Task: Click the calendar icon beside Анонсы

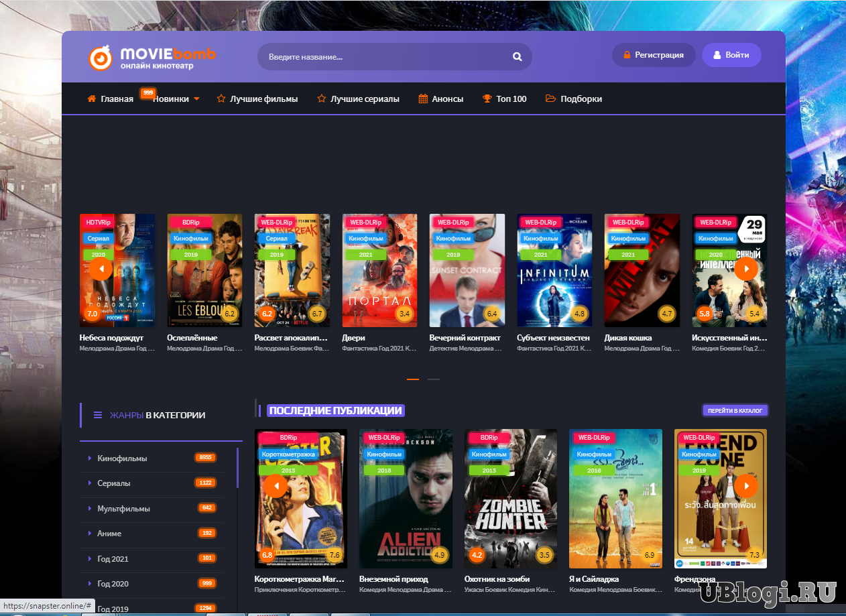Action: click(x=423, y=99)
